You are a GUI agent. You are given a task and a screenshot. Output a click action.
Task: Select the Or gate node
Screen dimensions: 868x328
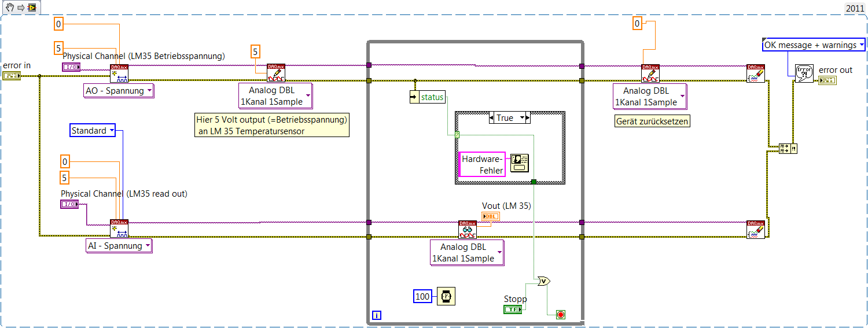pyautogui.click(x=544, y=281)
